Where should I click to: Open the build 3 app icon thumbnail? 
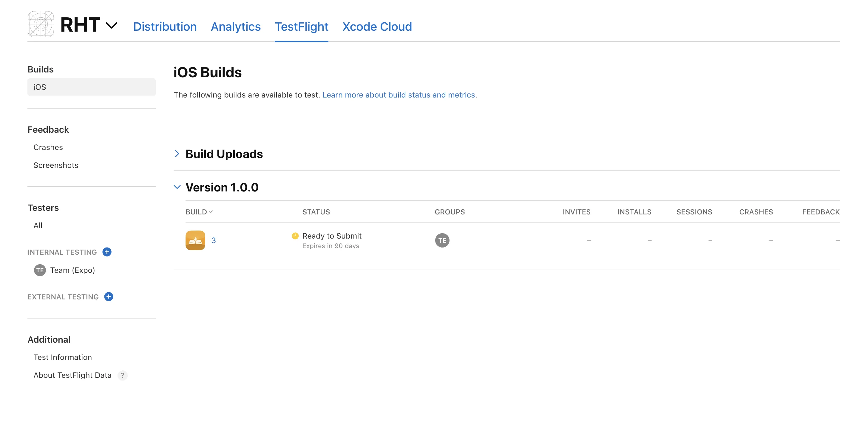click(x=195, y=240)
